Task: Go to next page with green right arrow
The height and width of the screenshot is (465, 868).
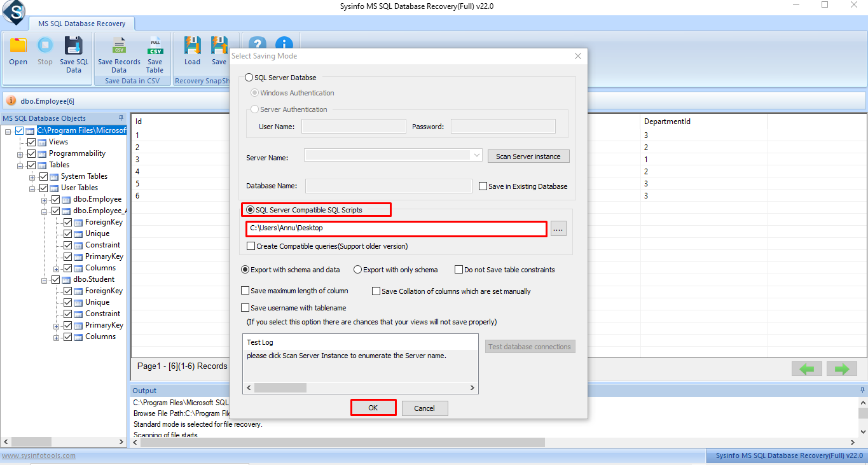Action: pyautogui.click(x=842, y=369)
